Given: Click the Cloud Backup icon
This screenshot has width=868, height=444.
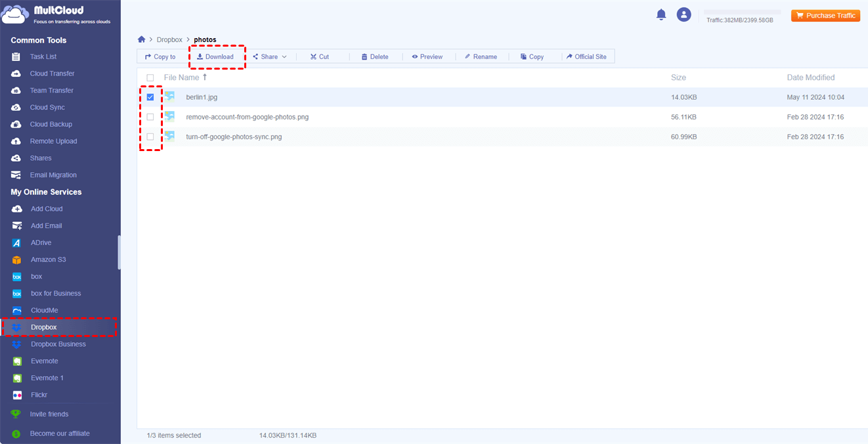Looking at the screenshot, I should point(16,124).
